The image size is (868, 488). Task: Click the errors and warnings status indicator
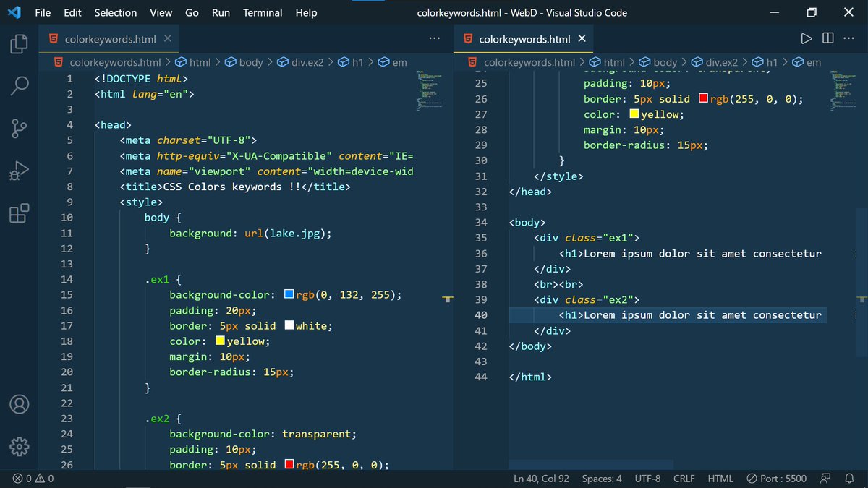tap(33, 479)
